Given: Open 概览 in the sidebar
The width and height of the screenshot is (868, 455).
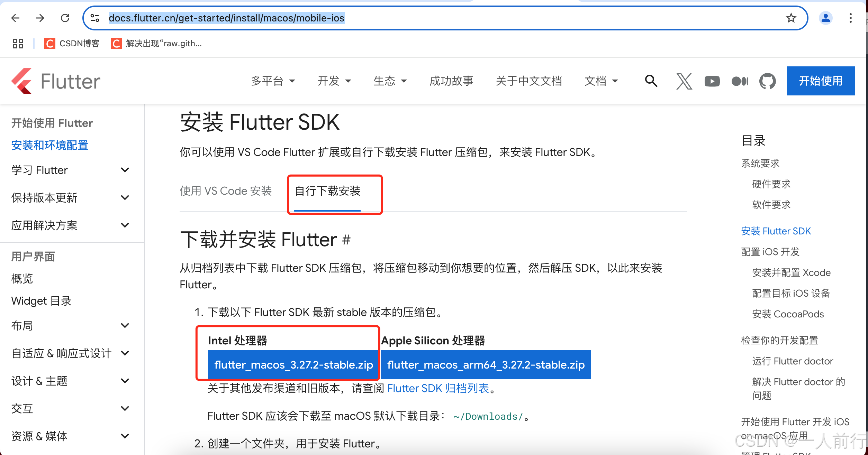Looking at the screenshot, I should (x=22, y=279).
